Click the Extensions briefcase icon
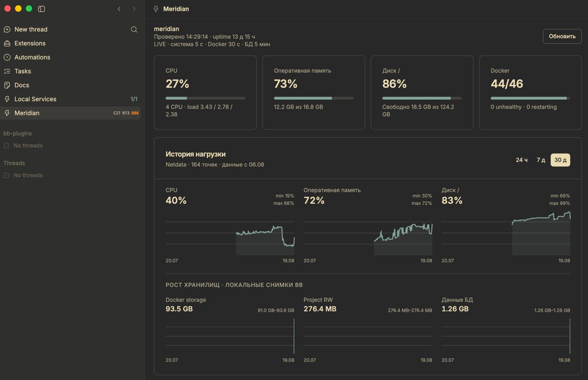This screenshot has width=588, height=380. pos(7,43)
